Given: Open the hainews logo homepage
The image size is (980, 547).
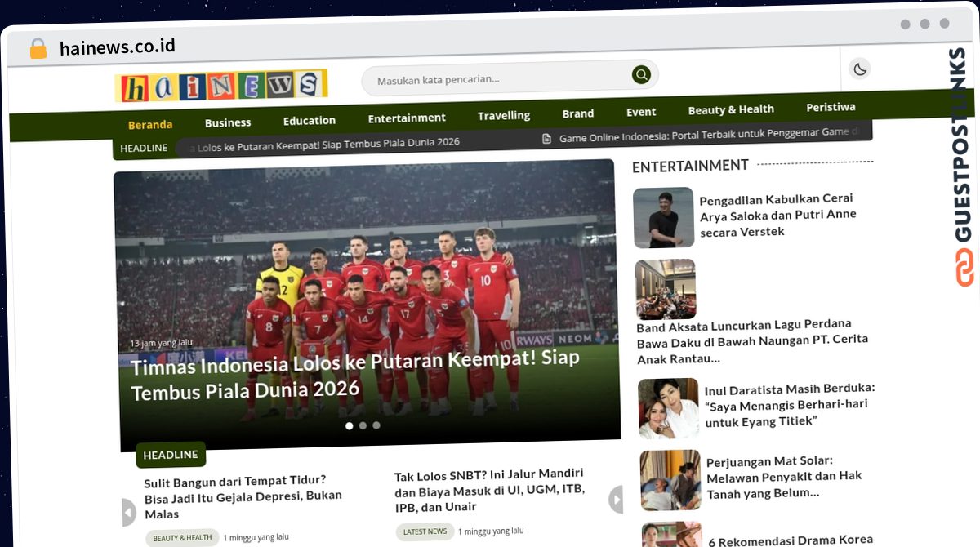Looking at the screenshot, I should pos(221,85).
